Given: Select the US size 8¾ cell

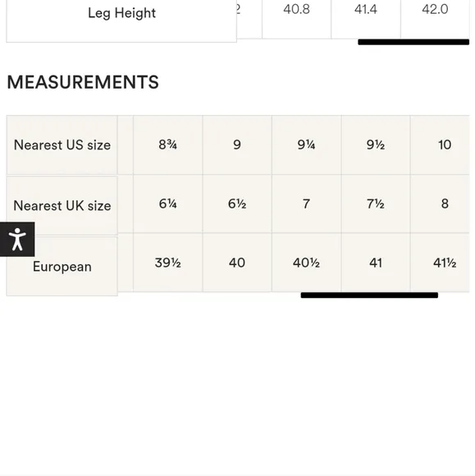Looking at the screenshot, I should (168, 144).
